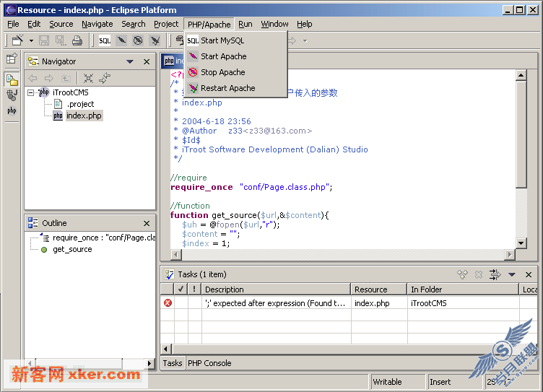
Task: Sort tasks by Description column header
Action: tap(276, 289)
